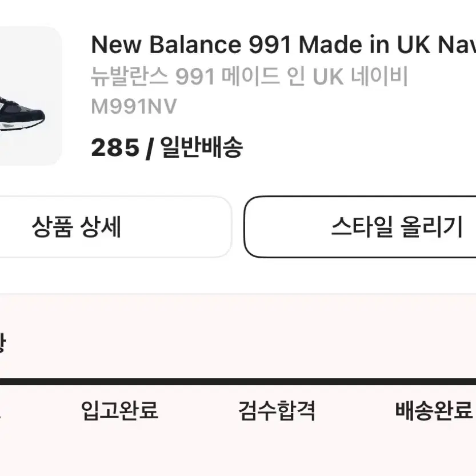Click the size value 285
Screen dimensions: 476x476
coord(115,147)
